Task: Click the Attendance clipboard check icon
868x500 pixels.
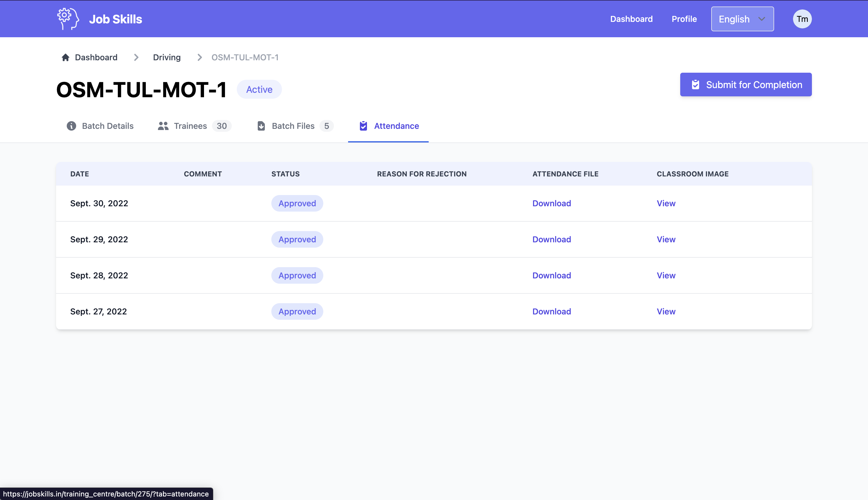Action: [x=363, y=126]
